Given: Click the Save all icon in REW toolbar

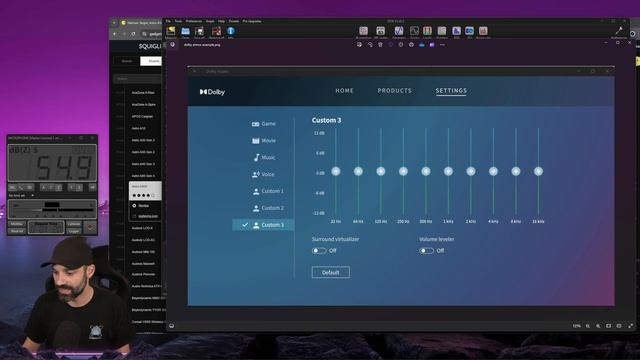Looking at the screenshot, I should click(x=200, y=31).
